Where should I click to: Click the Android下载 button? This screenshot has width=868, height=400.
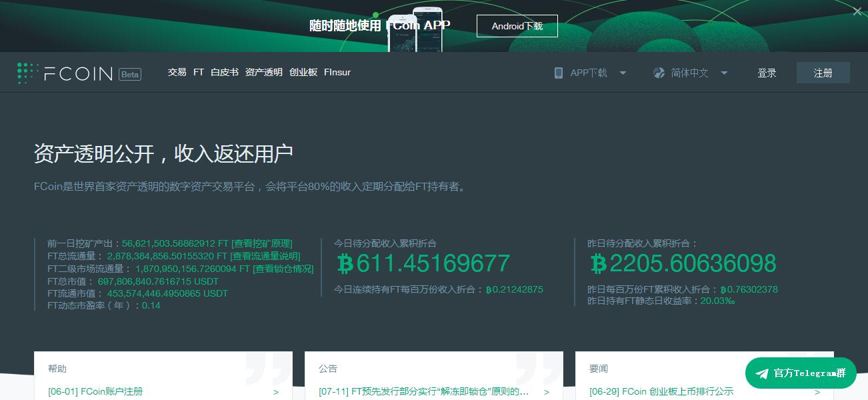pyautogui.click(x=517, y=26)
